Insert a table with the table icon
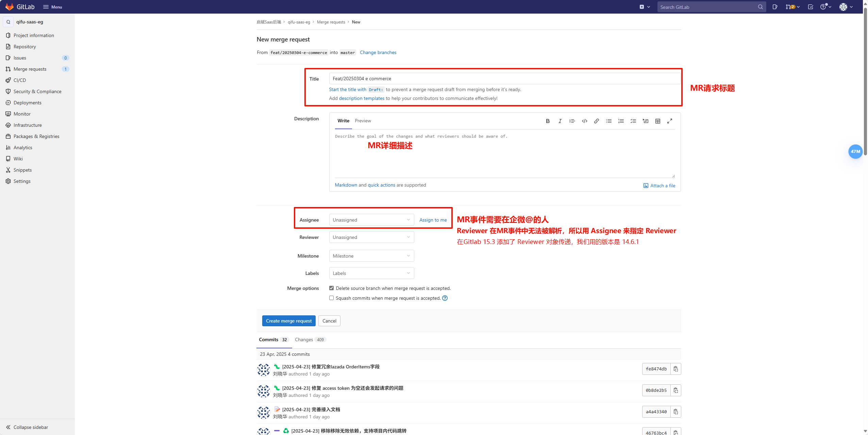 tap(658, 121)
